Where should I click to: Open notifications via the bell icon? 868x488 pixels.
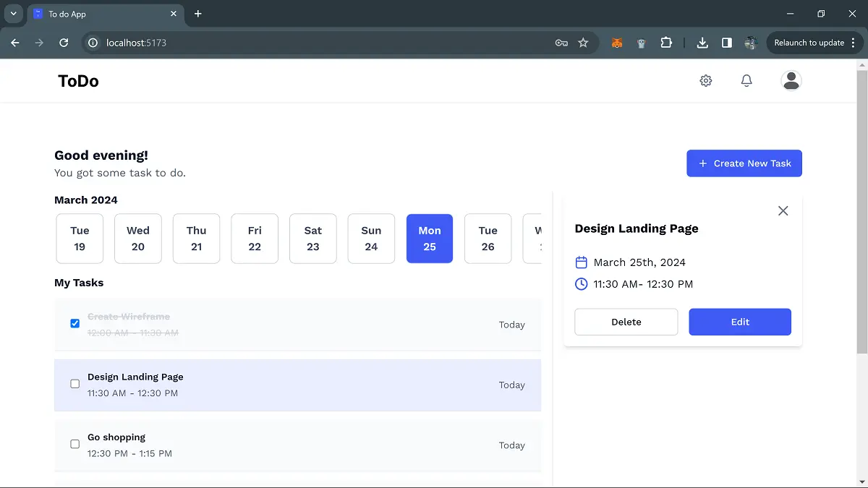[x=746, y=80]
